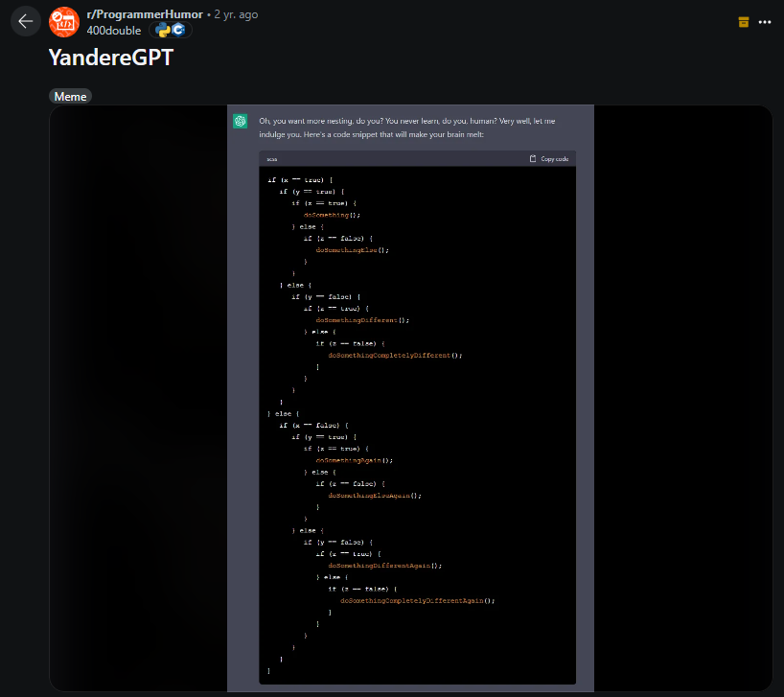This screenshot has width=784, height=697.
Task: Click the clipboard icon beside Copy code
Action: (533, 158)
